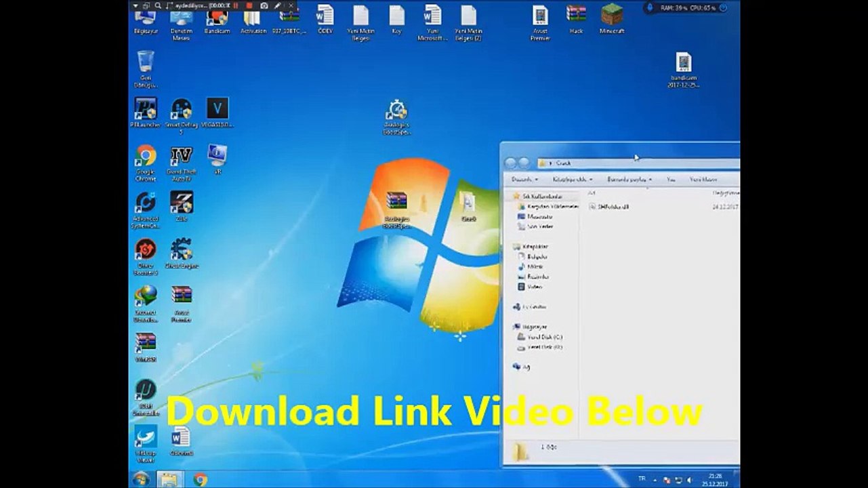Image resolution: width=868 pixels, height=488 pixels.
Task: Launch Google Chrome desktop shortcut
Action: [x=145, y=163]
